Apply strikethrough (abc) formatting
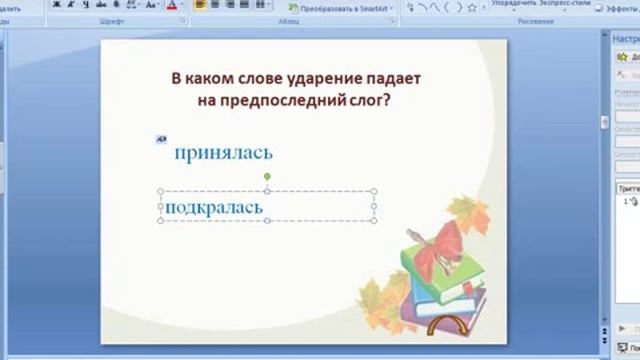This screenshot has height=360, width=640. [101, 4]
